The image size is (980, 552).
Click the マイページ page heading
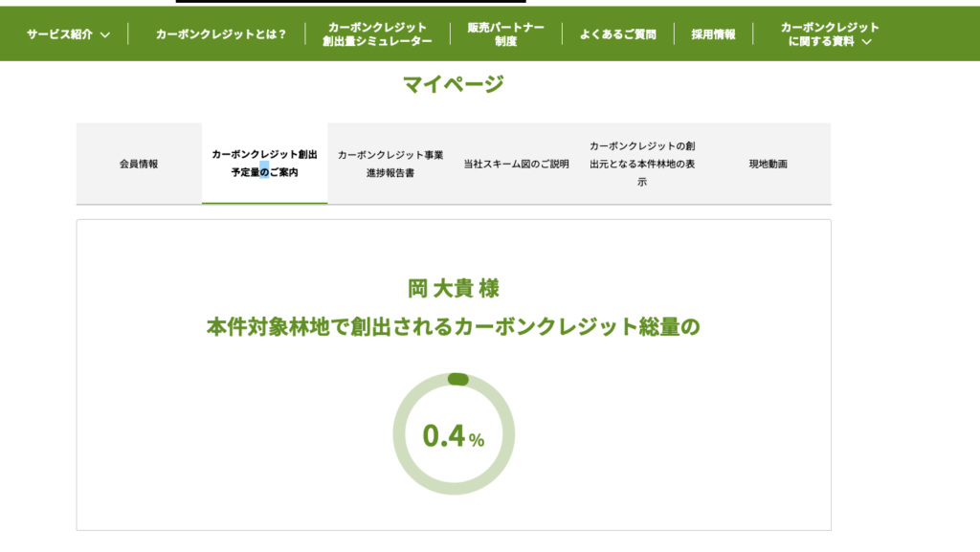click(x=453, y=84)
